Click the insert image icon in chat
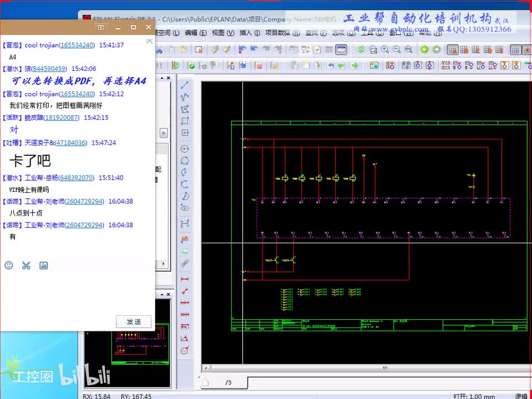 (44, 265)
